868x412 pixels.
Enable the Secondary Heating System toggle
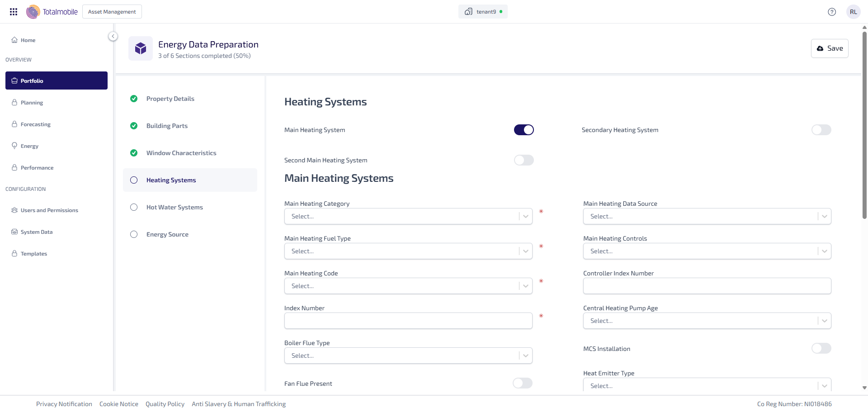point(821,130)
